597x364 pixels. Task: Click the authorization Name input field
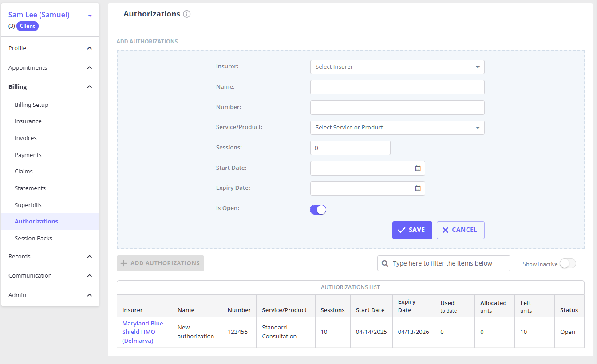(x=397, y=87)
